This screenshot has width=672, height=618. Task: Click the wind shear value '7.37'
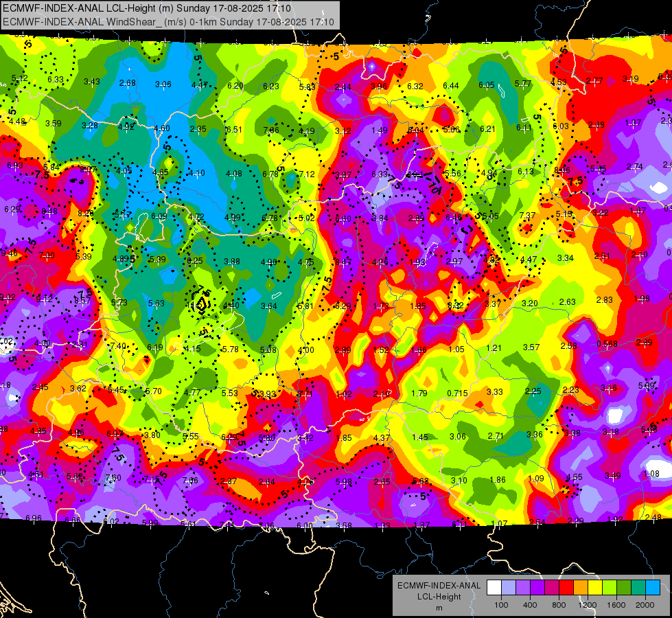pos(528,216)
